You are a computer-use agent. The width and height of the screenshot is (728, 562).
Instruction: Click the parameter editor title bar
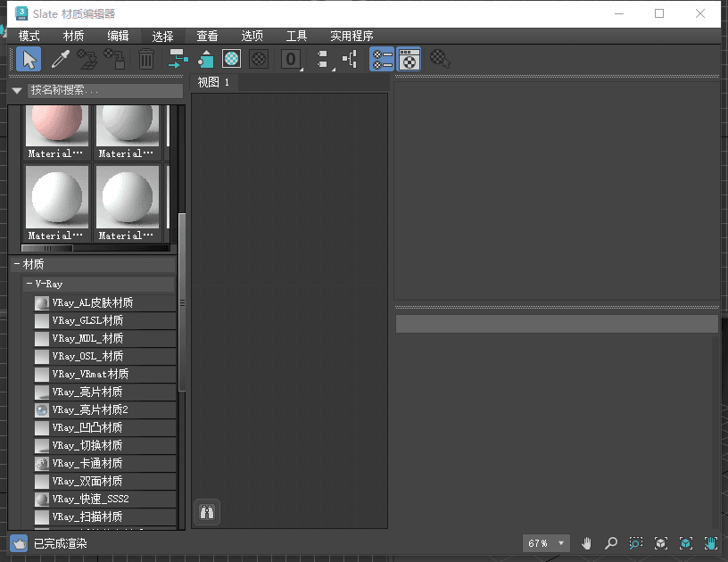coord(557,324)
